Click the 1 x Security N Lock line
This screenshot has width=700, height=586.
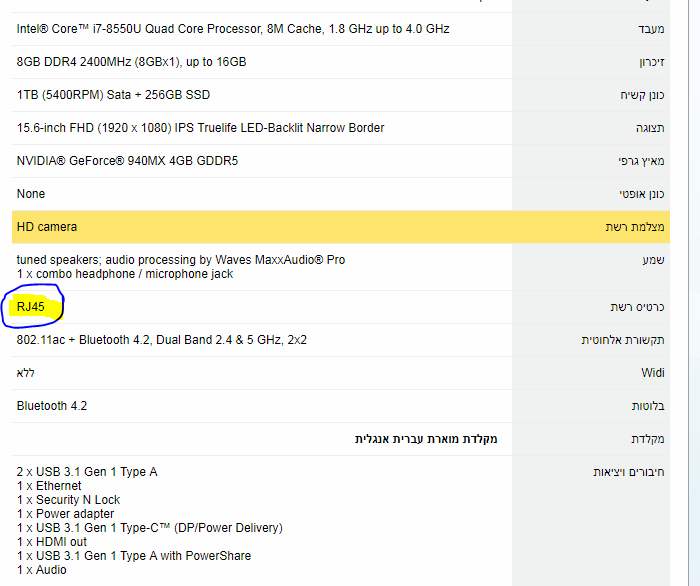68,500
